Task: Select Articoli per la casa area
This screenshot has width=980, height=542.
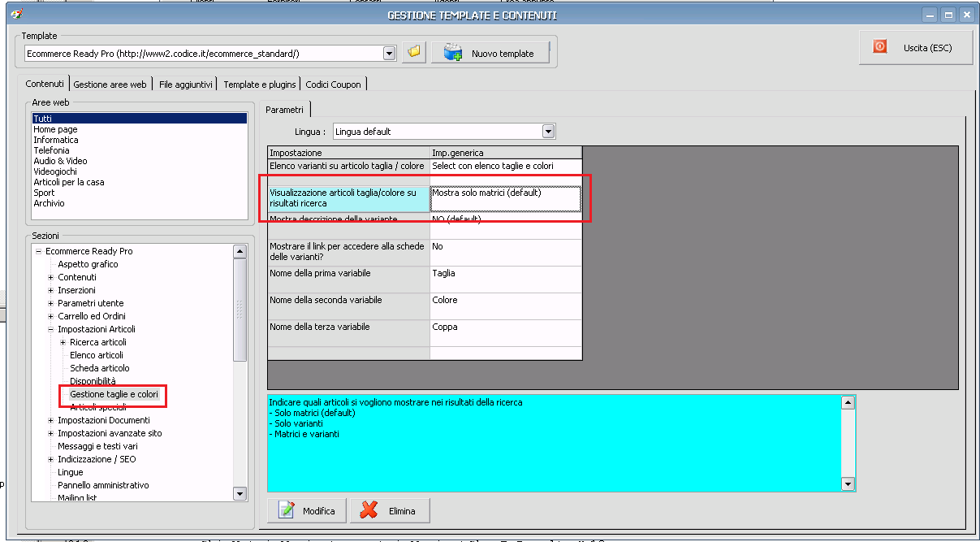Action: (139, 182)
